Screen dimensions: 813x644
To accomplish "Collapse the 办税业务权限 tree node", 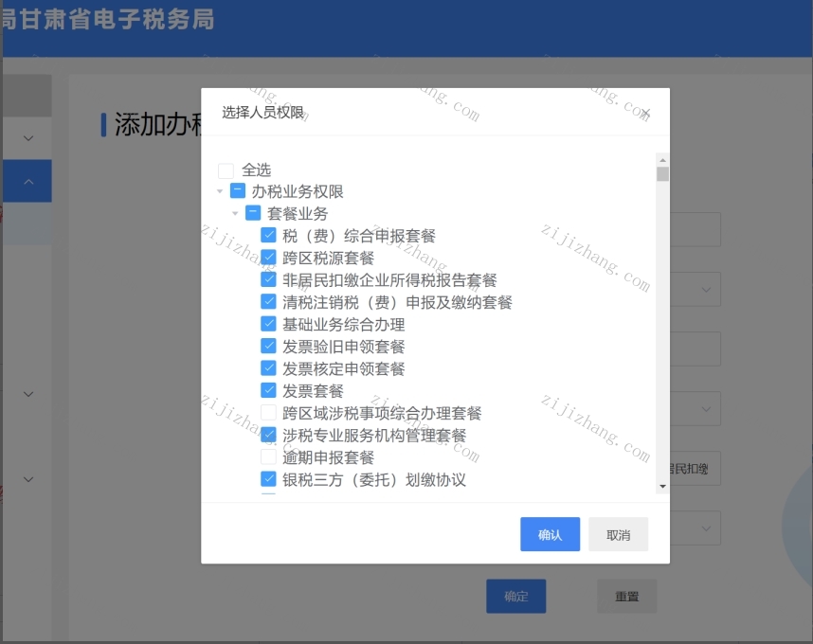I will click(x=220, y=191).
